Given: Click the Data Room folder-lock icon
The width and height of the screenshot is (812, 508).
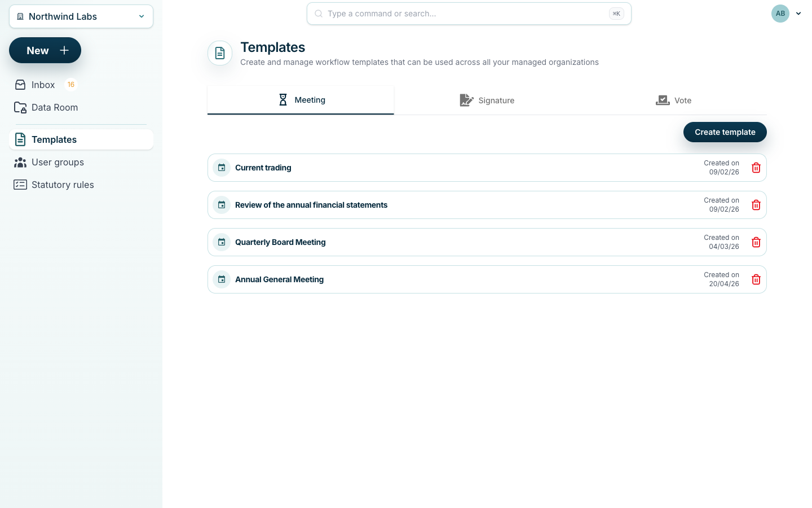Looking at the screenshot, I should click(x=20, y=107).
